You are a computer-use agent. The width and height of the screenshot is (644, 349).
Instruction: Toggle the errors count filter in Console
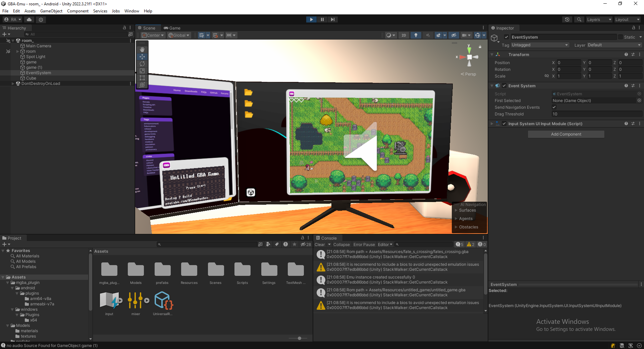[482, 245]
